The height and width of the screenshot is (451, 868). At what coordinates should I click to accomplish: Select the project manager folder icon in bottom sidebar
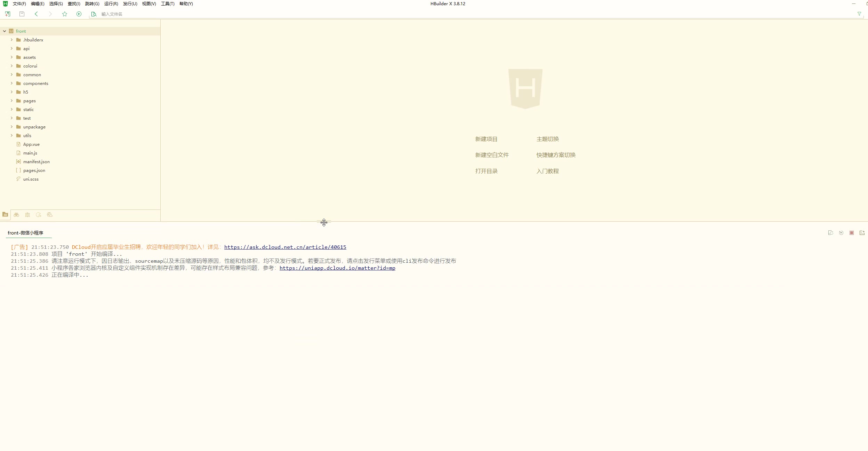[x=5, y=215]
